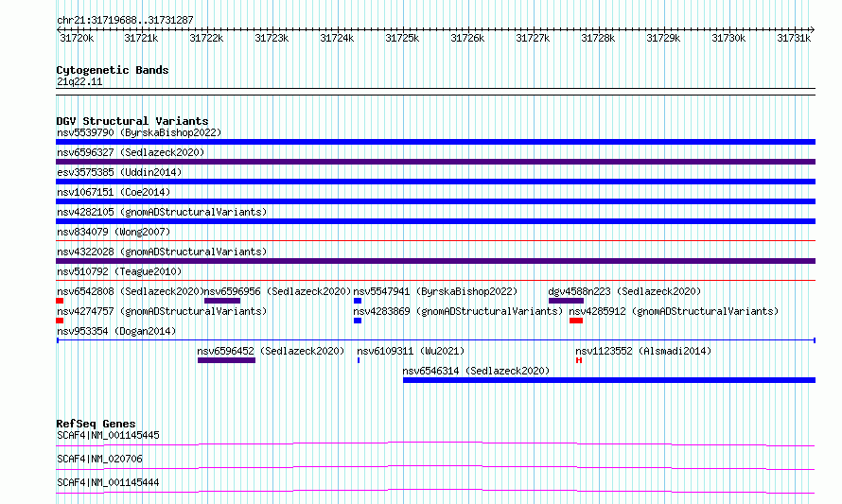Viewport: 842px width, 504px height.
Task: Select the blue bar below nsv4282105
Action: coord(435,221)
